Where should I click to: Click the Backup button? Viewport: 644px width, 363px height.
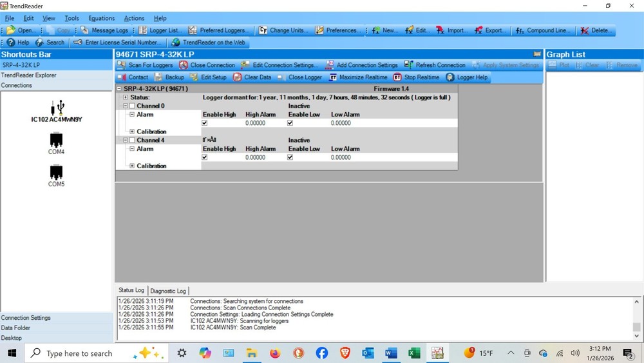tap(169, 77)
